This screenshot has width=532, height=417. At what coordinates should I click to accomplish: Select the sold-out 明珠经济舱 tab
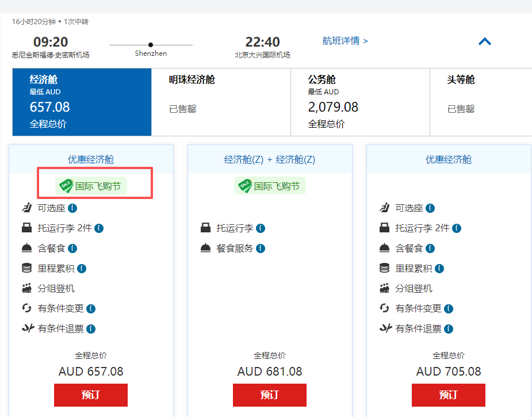pos(221,102)
